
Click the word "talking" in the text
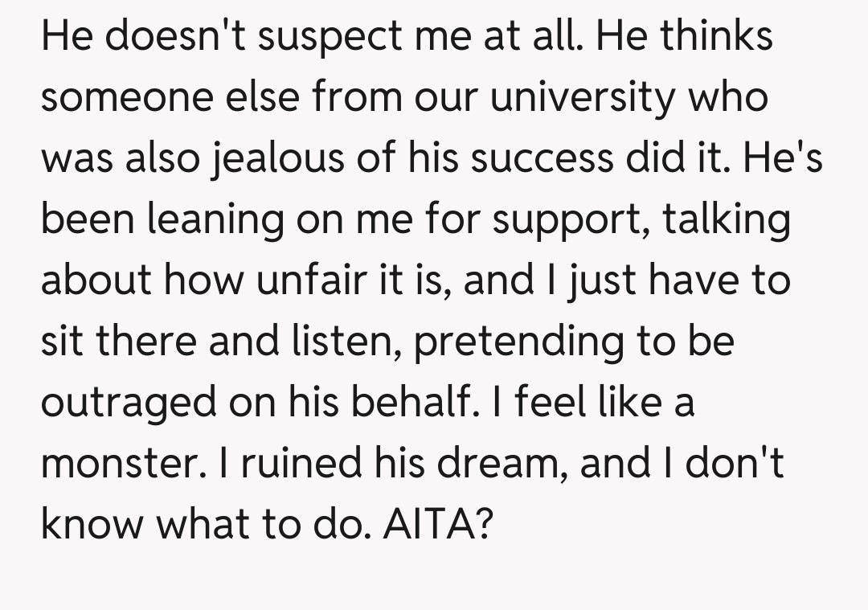pos(727,221)
